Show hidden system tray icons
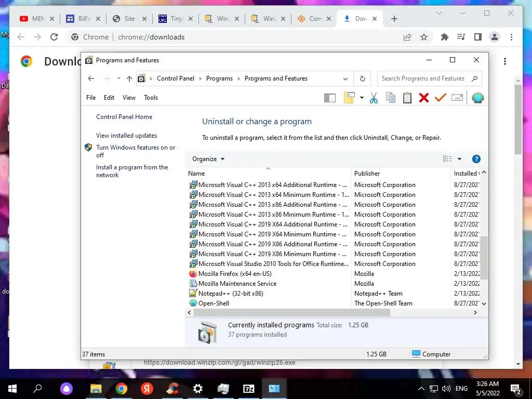This screenshot has height=399, width=532. point(421,389)
